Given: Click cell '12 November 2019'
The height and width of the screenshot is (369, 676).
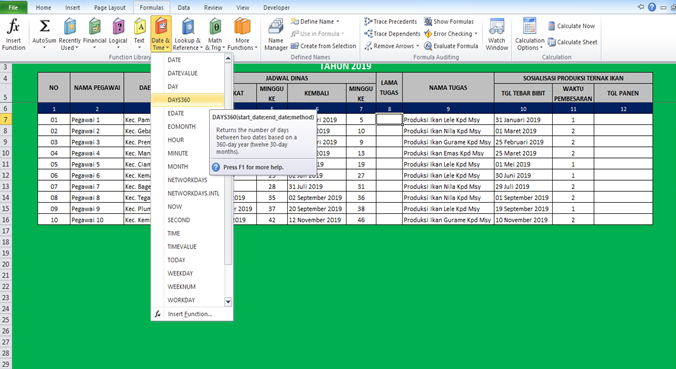Looking at the screenshot, I should [x=317, y=219].
